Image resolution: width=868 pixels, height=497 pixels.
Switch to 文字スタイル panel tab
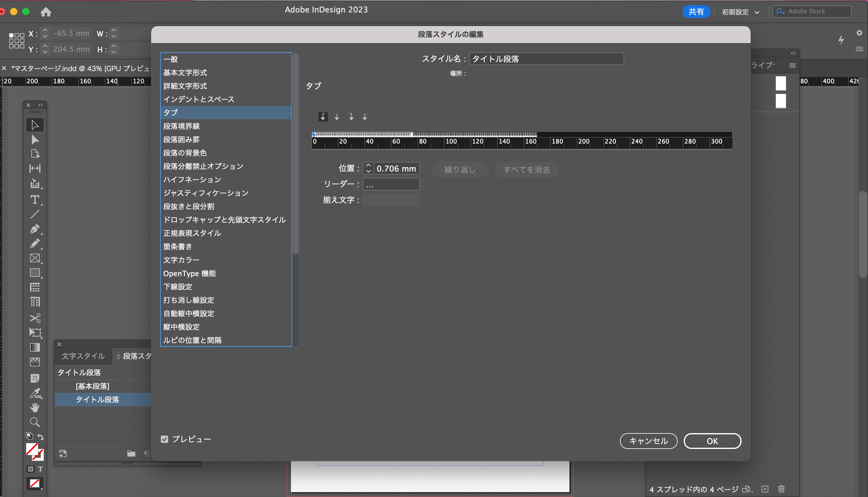pyautogui.click(x=83, y=356)
